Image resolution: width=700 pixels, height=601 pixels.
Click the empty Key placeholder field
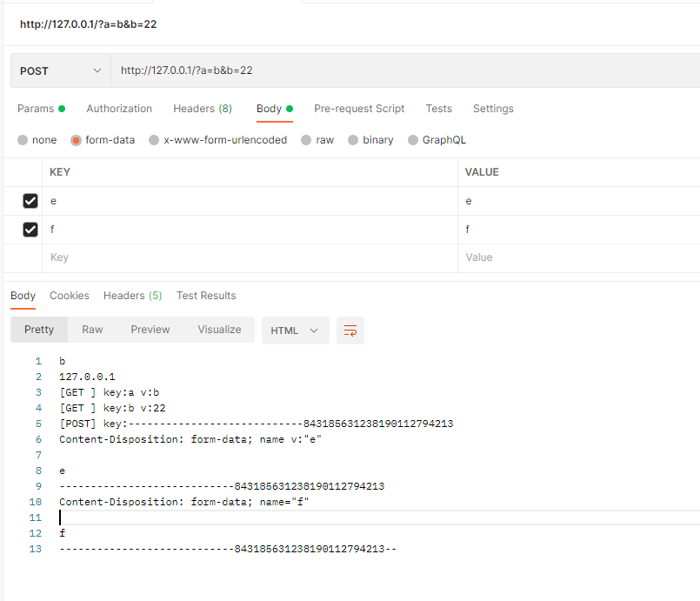250,257
